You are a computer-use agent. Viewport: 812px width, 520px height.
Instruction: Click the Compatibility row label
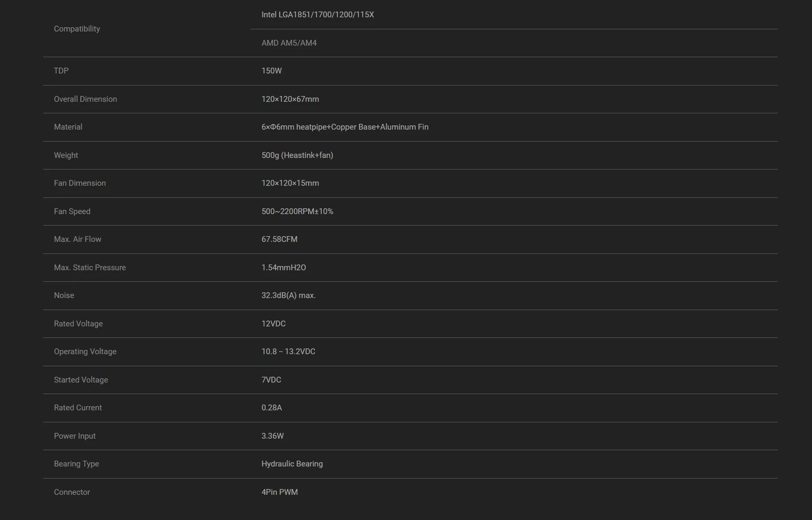77,29
